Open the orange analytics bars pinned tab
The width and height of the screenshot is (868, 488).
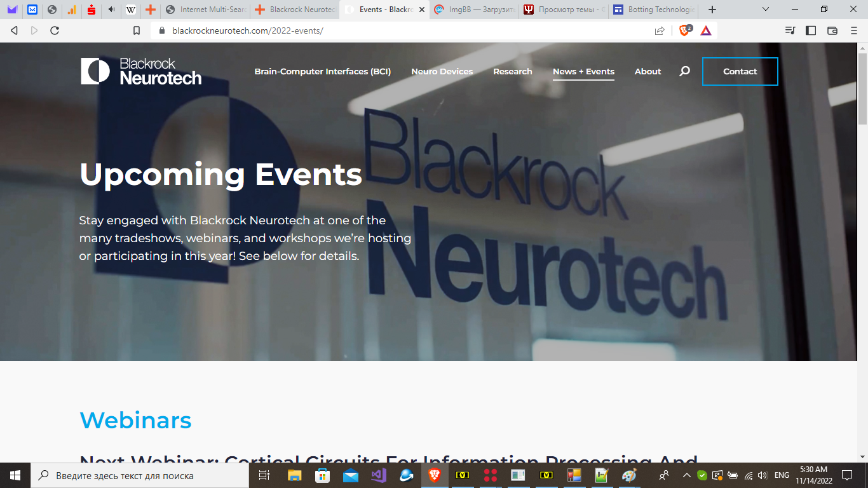point(72,10)
